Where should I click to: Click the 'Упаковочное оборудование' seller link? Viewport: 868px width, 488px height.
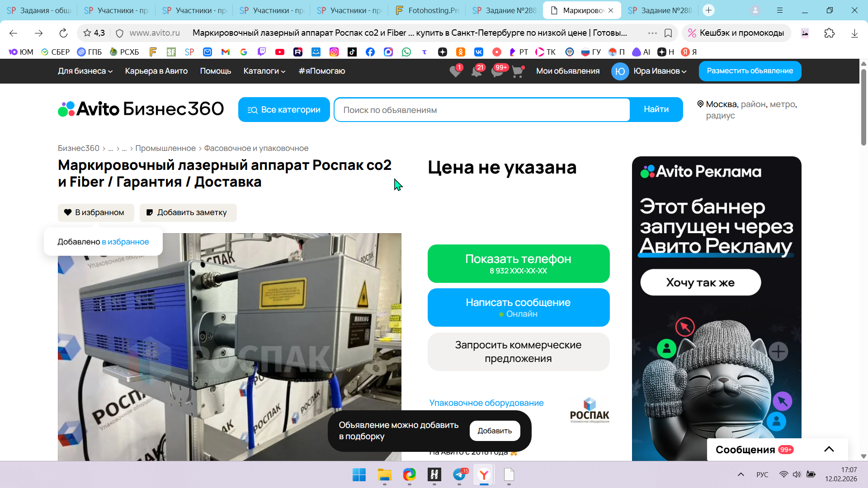[486, 403]
